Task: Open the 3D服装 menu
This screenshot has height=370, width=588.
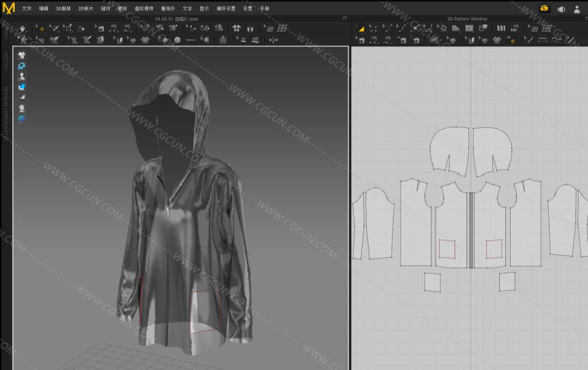Action: 63,9
